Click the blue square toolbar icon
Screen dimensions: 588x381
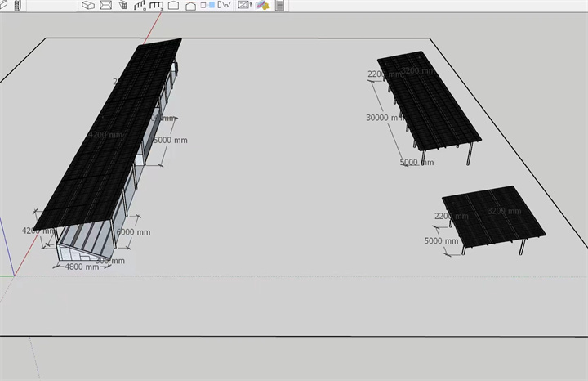(212, 4)
